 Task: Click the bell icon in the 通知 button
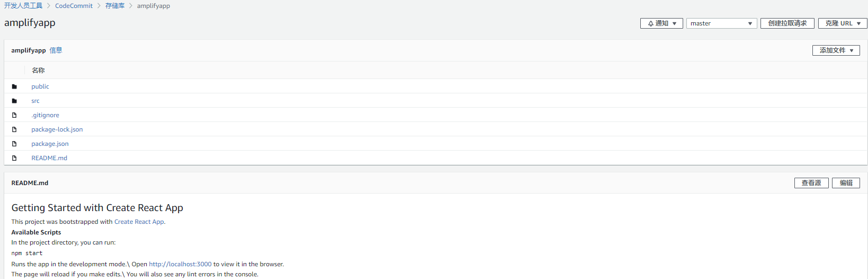pyautogui.click(x=650, y=23)
